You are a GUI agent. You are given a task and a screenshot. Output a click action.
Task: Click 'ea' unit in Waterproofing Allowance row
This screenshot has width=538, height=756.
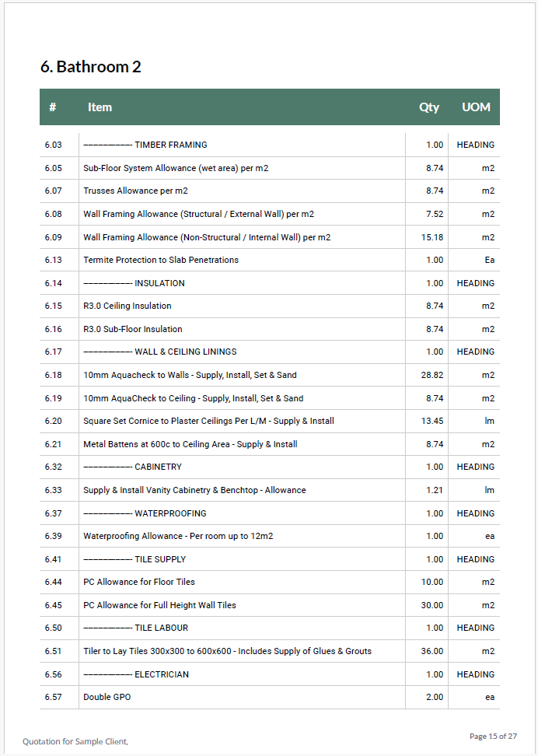pyautogui.click(x=490, y=536)
